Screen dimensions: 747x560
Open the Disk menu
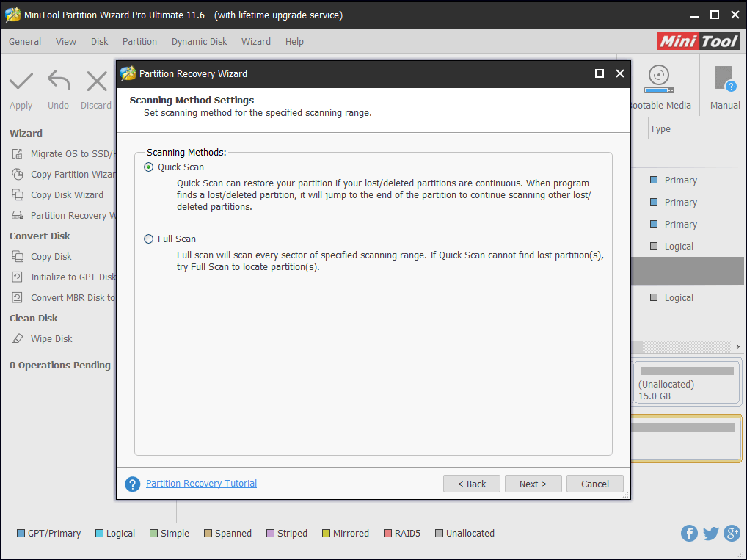pos(100,41)
